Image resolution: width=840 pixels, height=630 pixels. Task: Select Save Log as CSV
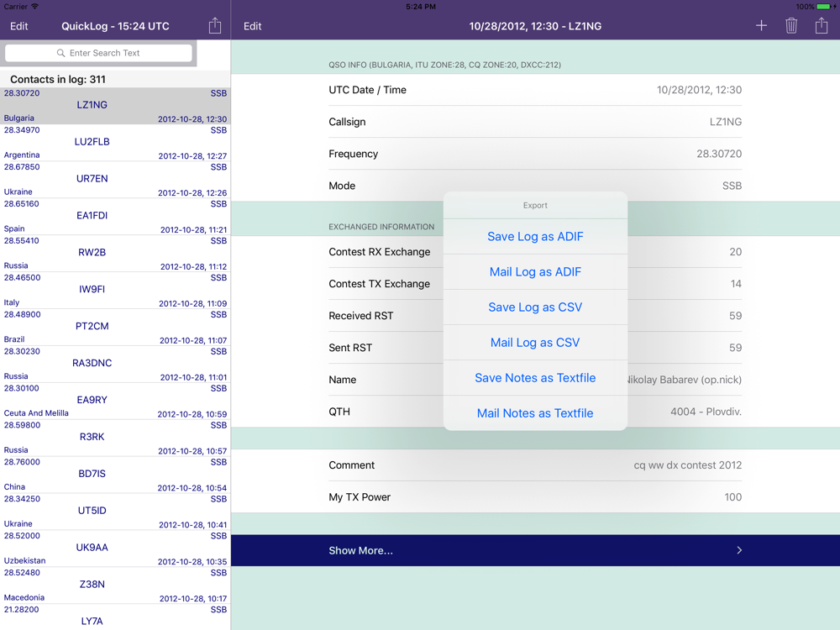[x=535, y=307]
